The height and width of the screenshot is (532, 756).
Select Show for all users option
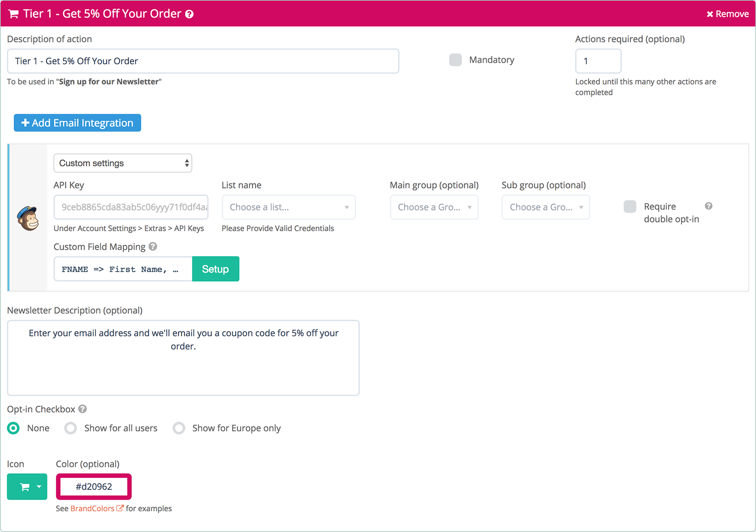pyautogui.click(x=71, y=428)
